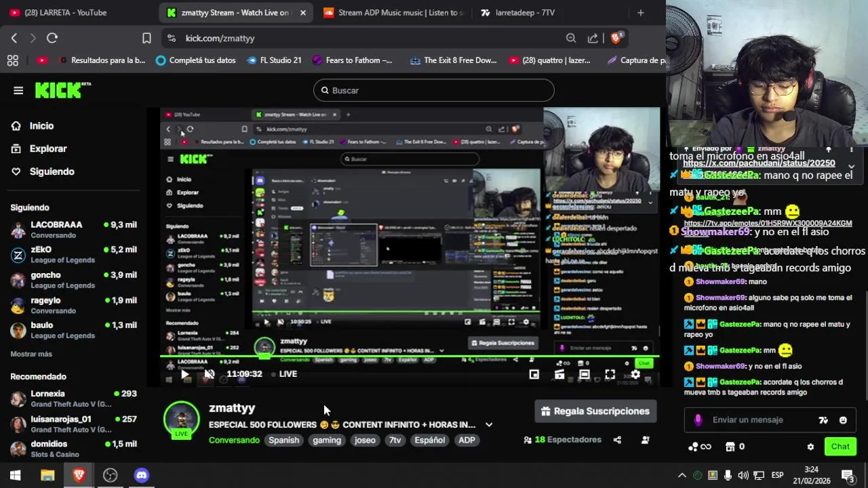Image resolution: width=868 pixels, height=488 pixels.
Task: Reload the page
Action: tap(52, 39)
